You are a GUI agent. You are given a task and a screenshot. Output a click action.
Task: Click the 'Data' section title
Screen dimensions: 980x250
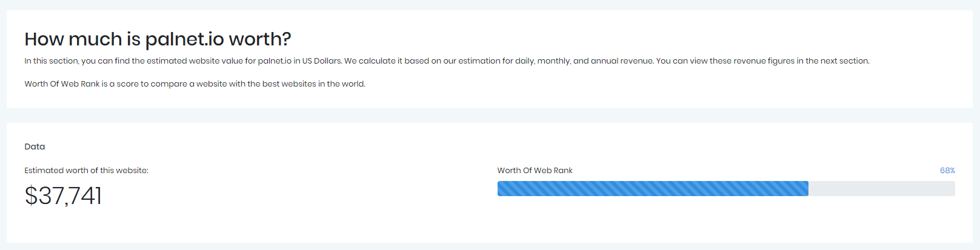(x=35, y=146)
